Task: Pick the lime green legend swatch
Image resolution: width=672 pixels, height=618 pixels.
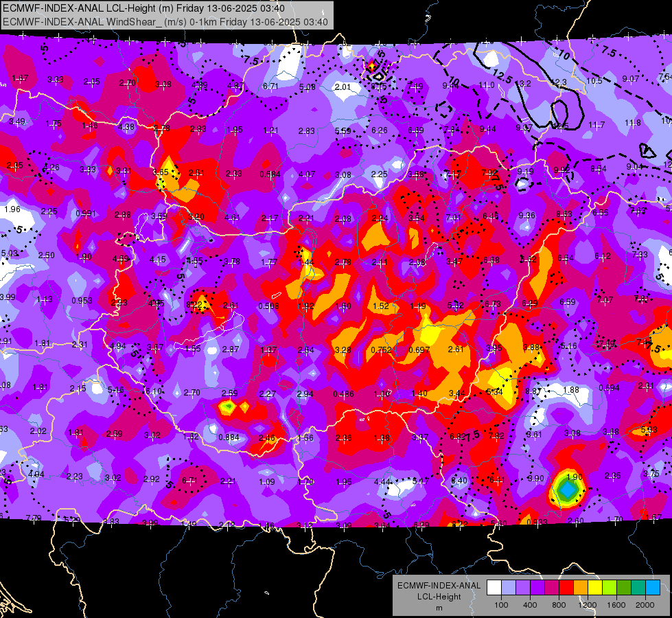Action: (610, 587)
